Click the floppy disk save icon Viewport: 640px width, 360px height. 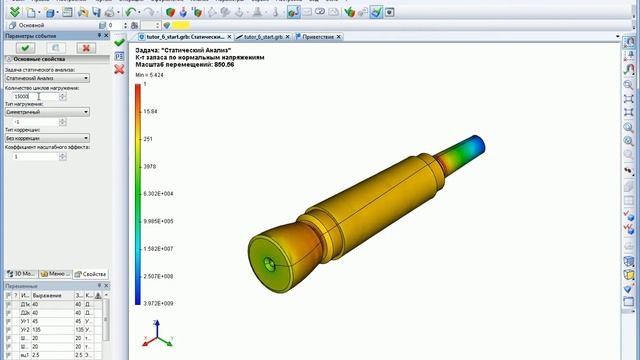[x=96, y=12]
